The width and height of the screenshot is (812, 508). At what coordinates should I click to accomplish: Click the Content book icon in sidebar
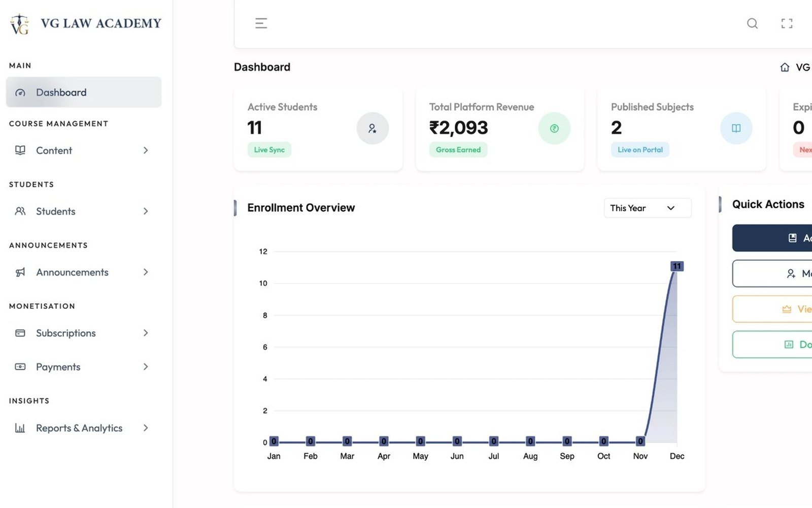[x=20, y=150]
